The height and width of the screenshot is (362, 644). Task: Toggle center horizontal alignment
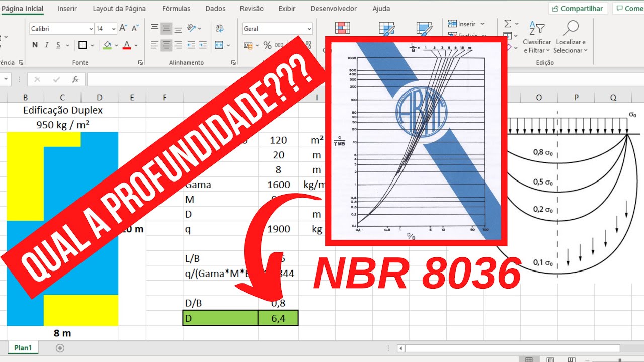[167, 45]
